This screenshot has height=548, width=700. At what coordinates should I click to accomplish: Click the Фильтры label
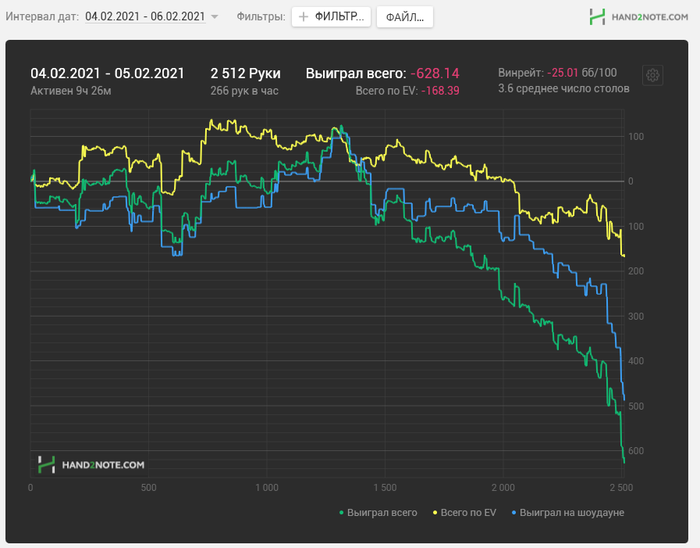(x=261, y=17)
